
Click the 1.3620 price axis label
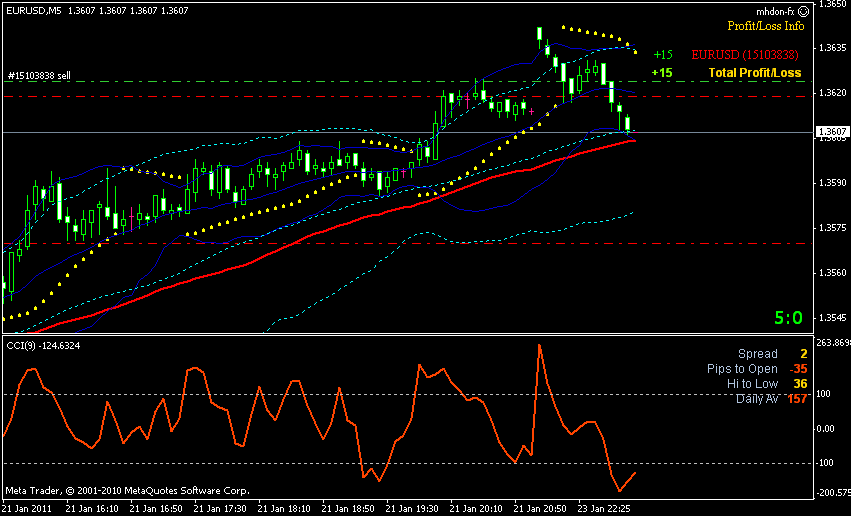coord(833,93)
